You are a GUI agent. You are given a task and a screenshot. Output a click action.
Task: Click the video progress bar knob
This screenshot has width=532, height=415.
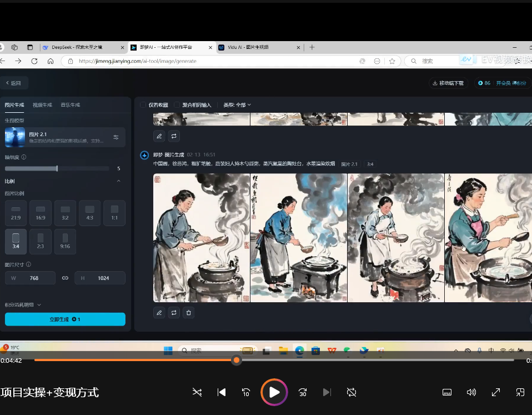[237, 360]
